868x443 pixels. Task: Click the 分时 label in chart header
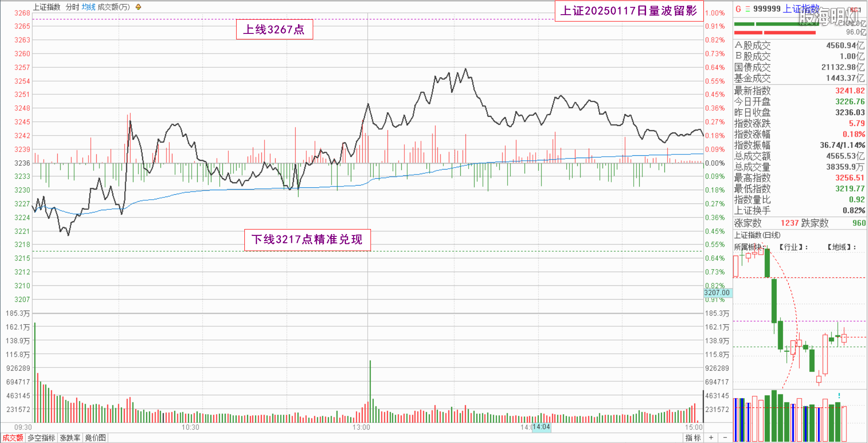pos(72,7)
